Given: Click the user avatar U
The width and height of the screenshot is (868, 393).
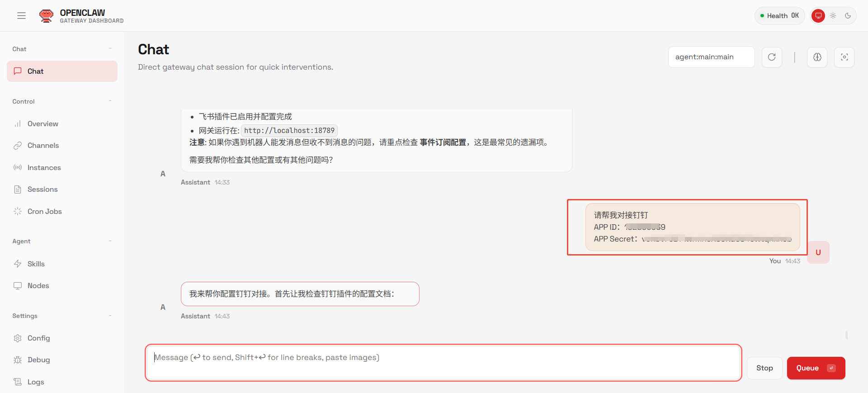Looking at the screenshot, I should pos(818,252).
